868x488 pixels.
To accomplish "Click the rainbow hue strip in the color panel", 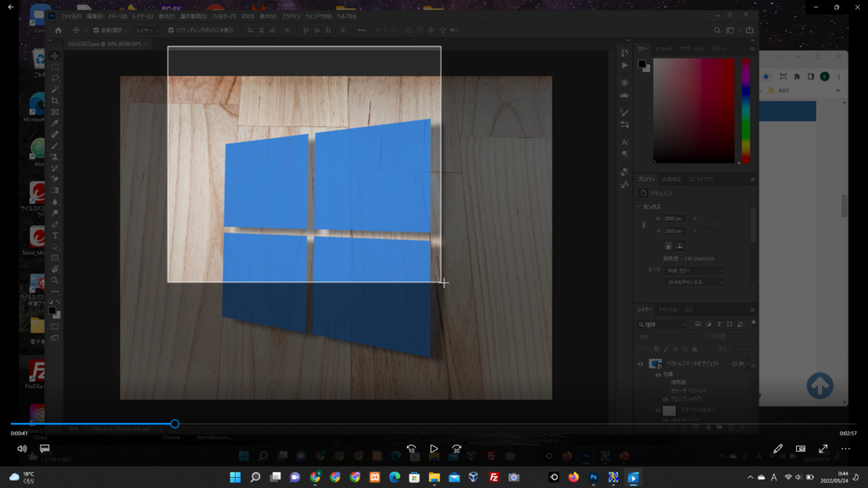I will (746, 111).
